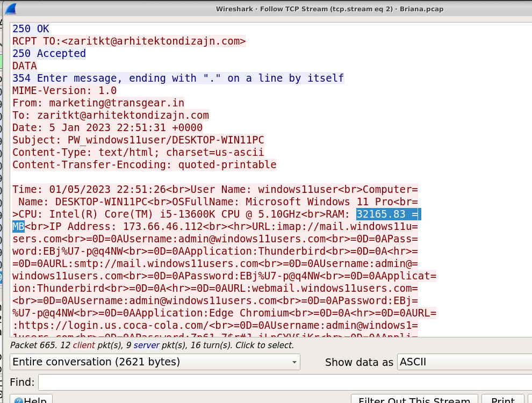Click the RCPT TO zaritkt@arhitektondizajn.com line
Viewport: 532px width, 403px height.
(x=129, y=41)
